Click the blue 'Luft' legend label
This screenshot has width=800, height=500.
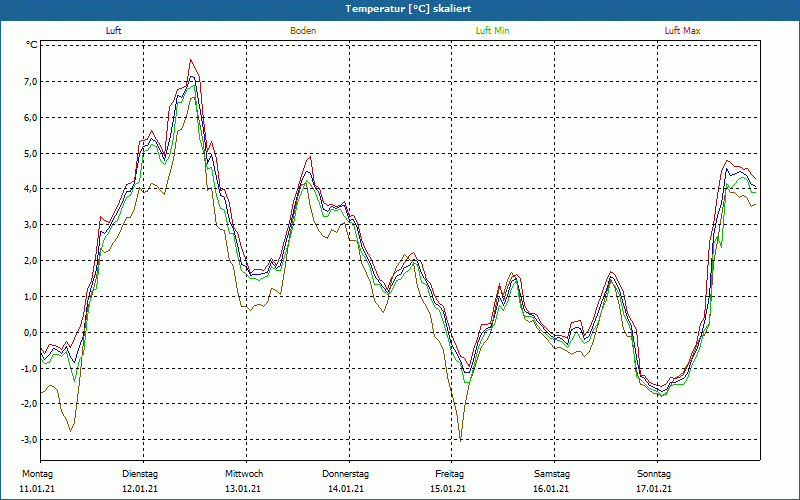point(113,31)
